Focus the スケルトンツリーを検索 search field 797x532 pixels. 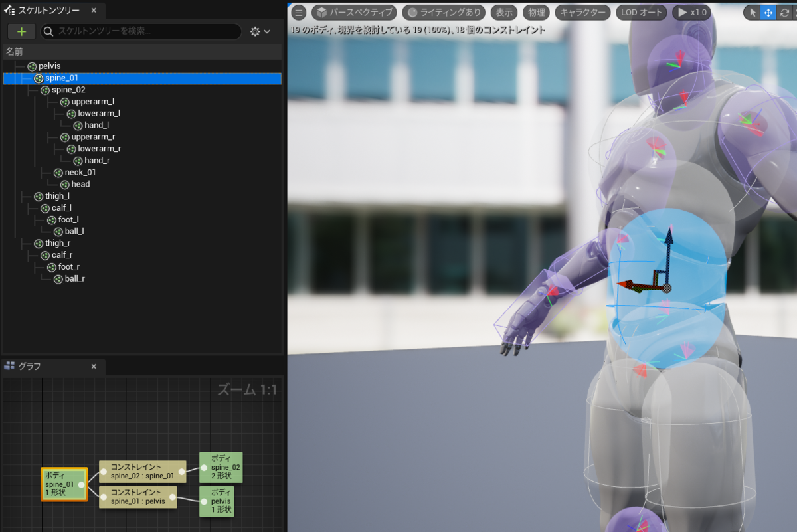[x=141, y=31]
